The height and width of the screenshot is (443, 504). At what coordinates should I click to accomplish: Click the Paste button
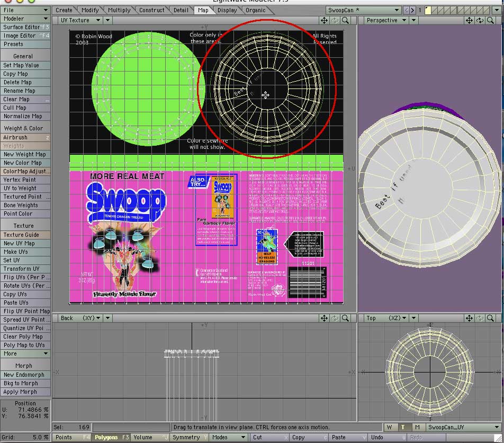[348, 438]
